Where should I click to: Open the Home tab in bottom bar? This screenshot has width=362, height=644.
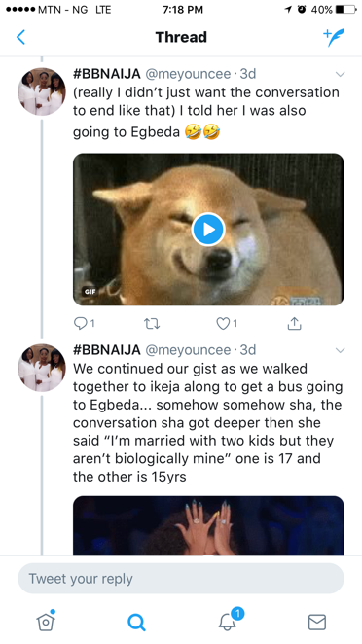point(46,621)
